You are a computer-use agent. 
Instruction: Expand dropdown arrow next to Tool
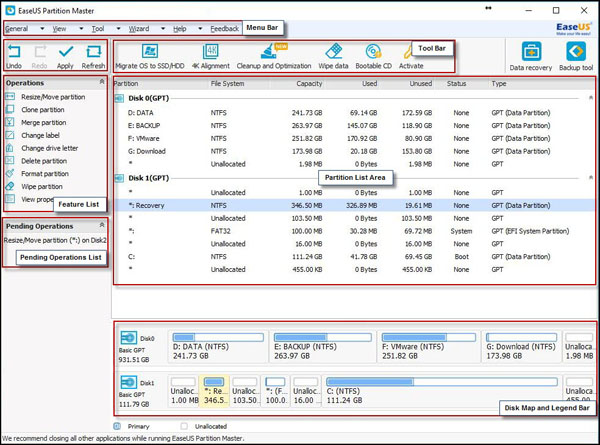pyautogui.click(x=118, y=29)
